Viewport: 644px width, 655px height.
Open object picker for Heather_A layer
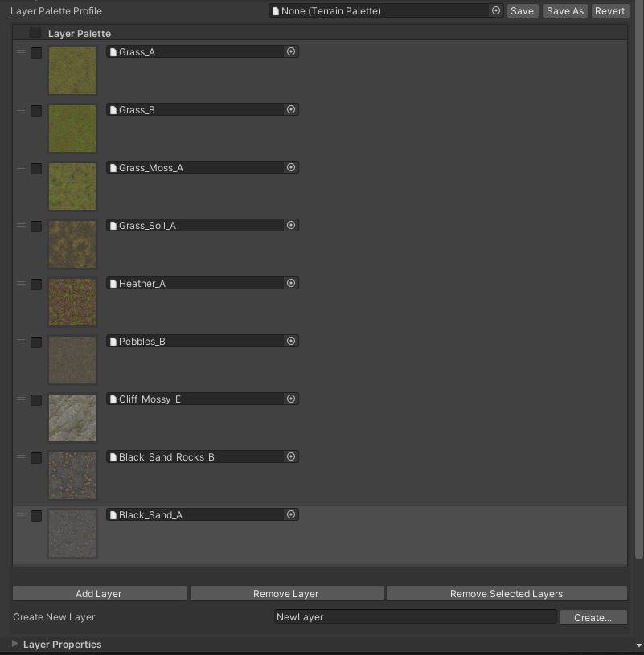(x=291, y=283)
